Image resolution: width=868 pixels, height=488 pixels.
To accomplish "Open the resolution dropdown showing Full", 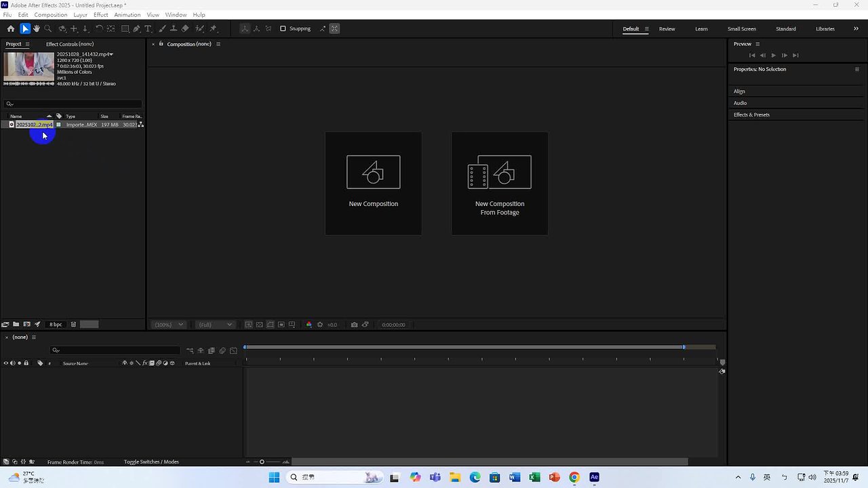I will coord(214,324).
